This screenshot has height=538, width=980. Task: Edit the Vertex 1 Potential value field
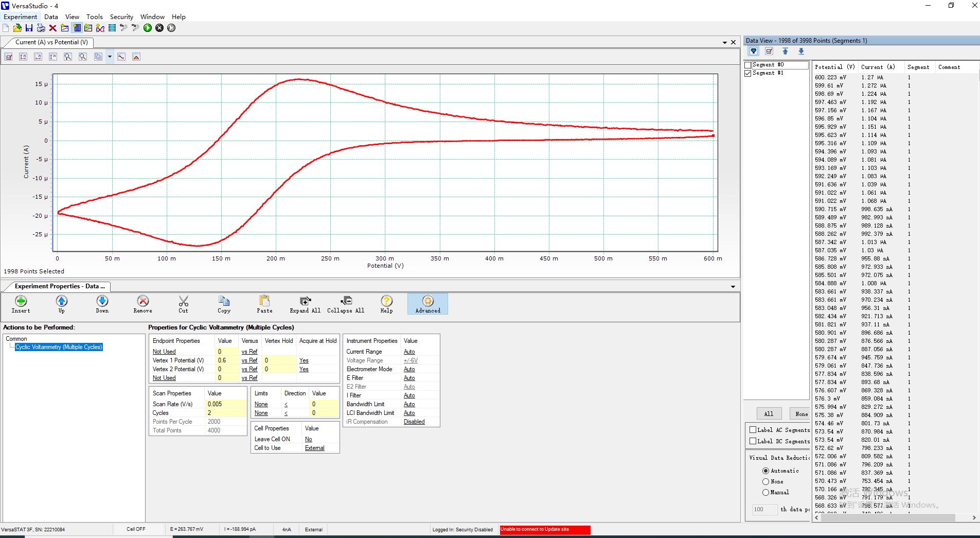[227, 360]
